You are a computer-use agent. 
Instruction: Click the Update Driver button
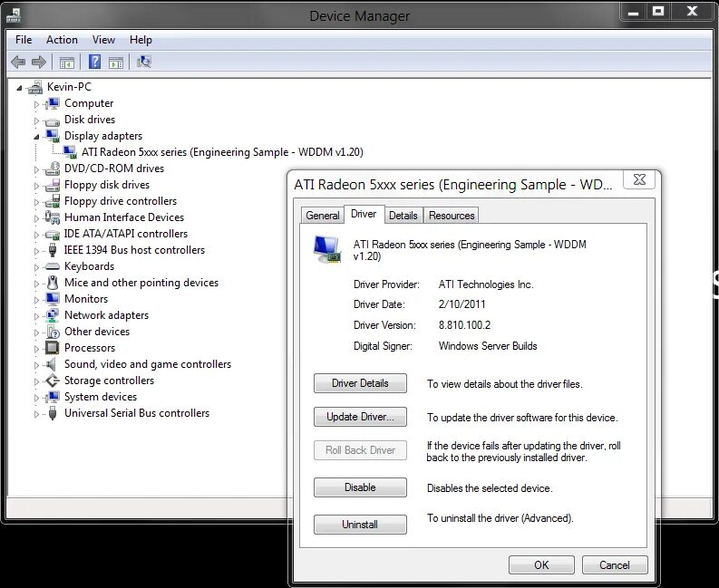pos(360,417)
